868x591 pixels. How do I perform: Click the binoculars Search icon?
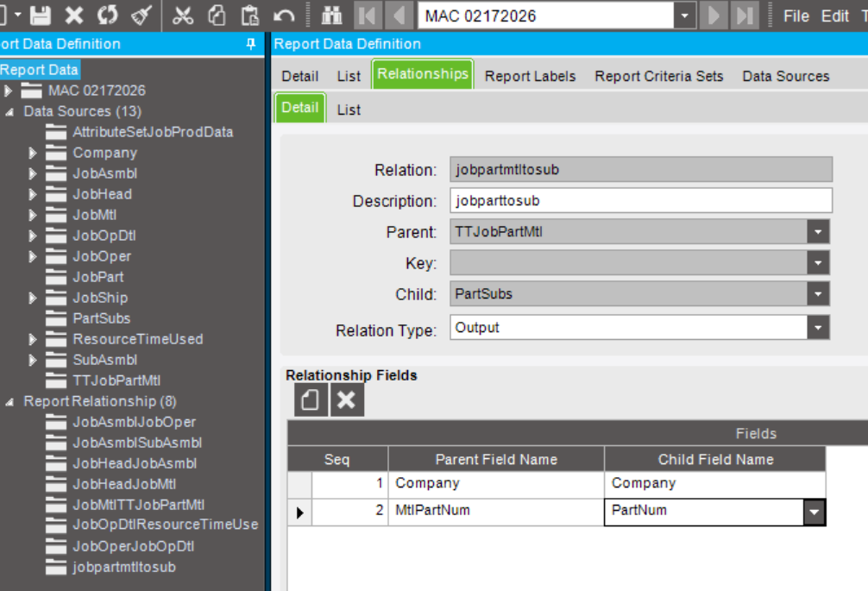(331, 16)
